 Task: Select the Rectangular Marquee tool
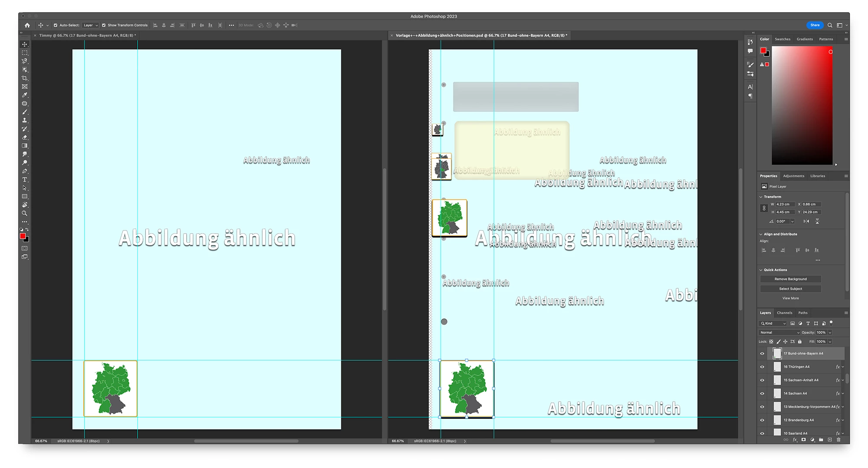tap(25, 53)
